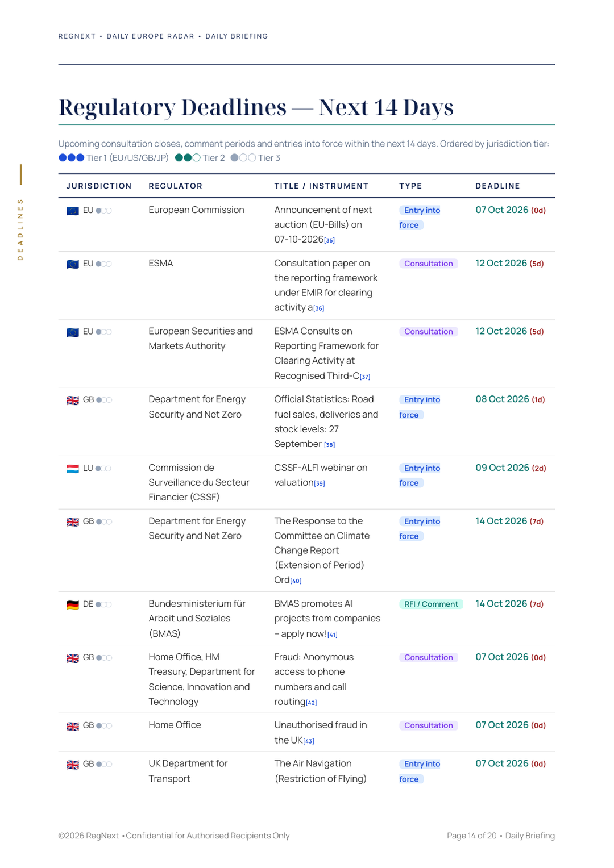Click the 09 Oct 2026 (2d) deadline
This screenshot has width=614, height=868.
pos(511,468)
